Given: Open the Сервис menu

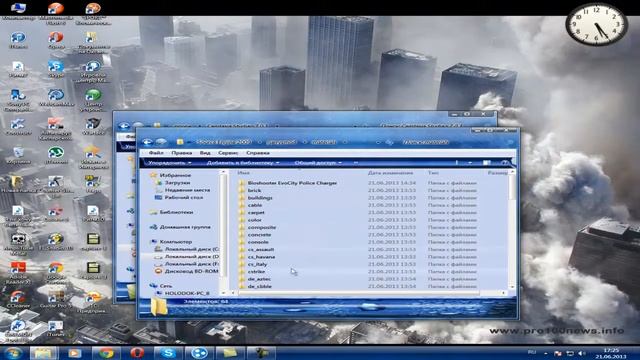Looking at the screenshot, I should 228,153.
